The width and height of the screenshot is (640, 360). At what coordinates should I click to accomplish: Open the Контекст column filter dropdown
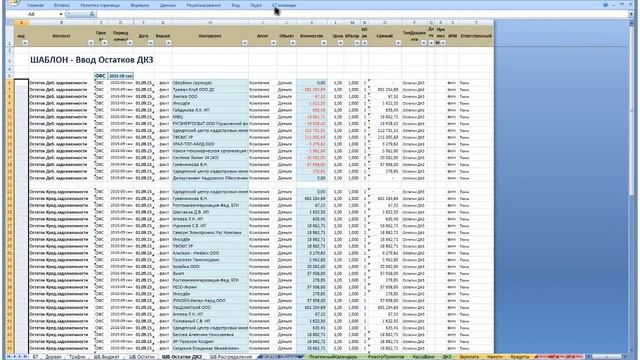point(91,43)
